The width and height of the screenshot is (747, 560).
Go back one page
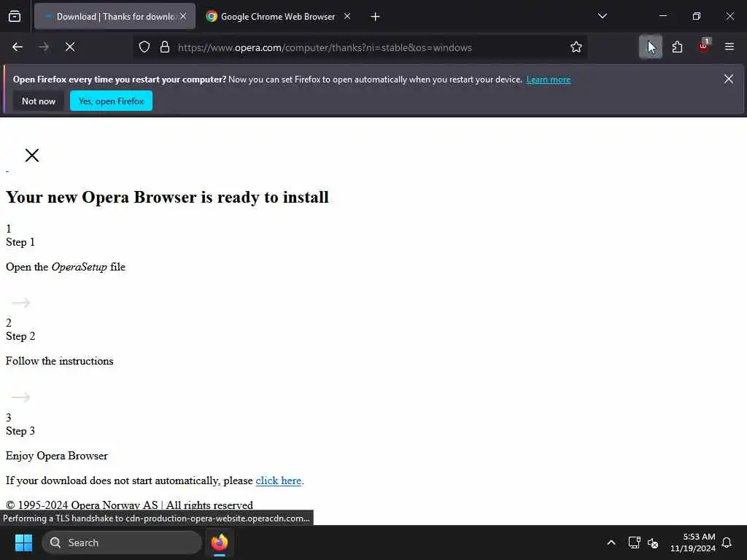[x=18, y=47]
